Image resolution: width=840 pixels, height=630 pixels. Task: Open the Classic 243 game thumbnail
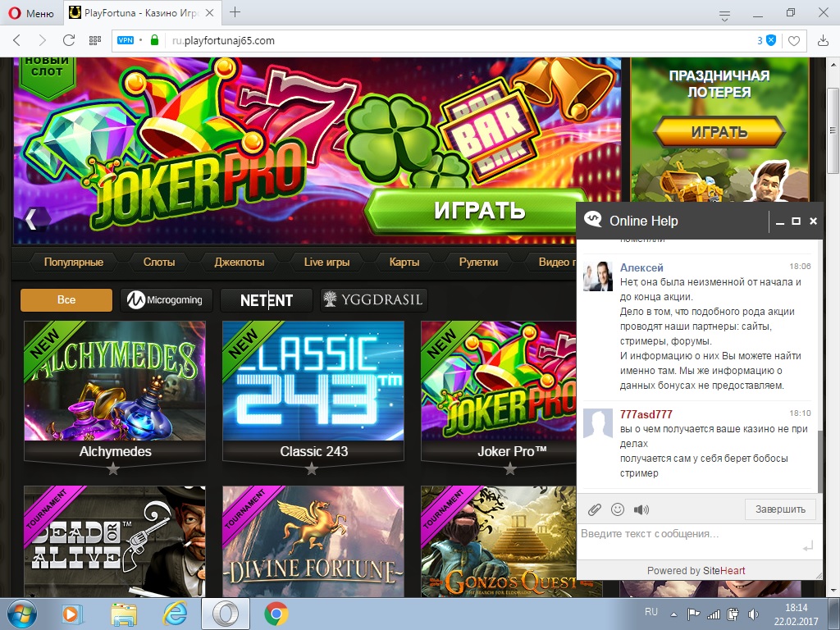pos(313,381)
